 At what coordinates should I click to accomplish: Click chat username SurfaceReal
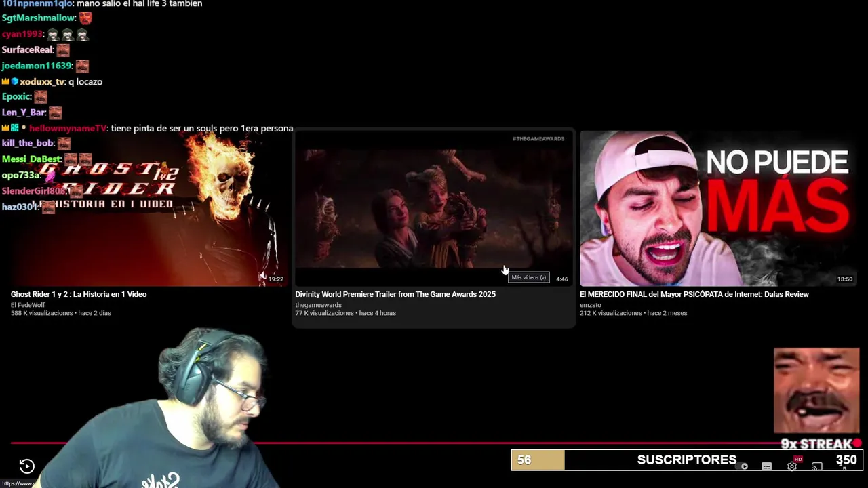(x=27, y=49)
